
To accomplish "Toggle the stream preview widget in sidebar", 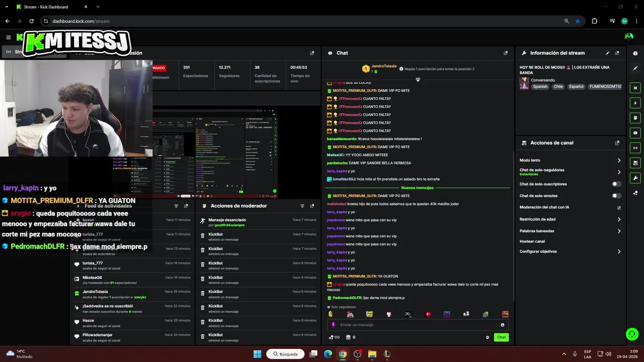I will (635, 87).
